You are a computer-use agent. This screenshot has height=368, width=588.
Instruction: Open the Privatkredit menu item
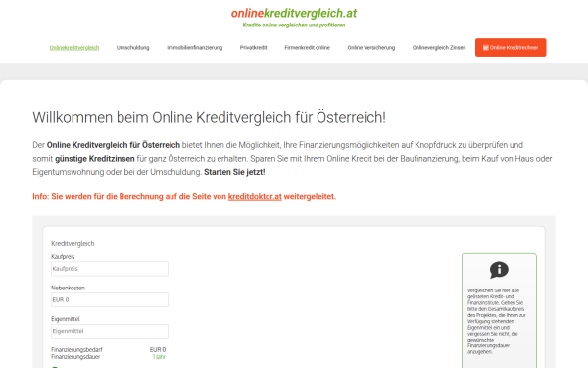click(x=254, y=48)
